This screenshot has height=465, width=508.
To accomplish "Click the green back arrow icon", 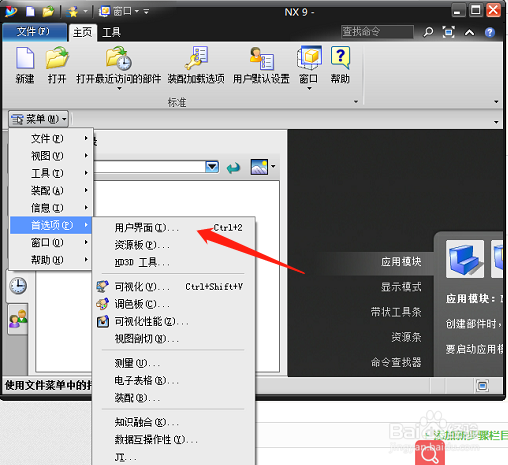I will pos(233,167).
